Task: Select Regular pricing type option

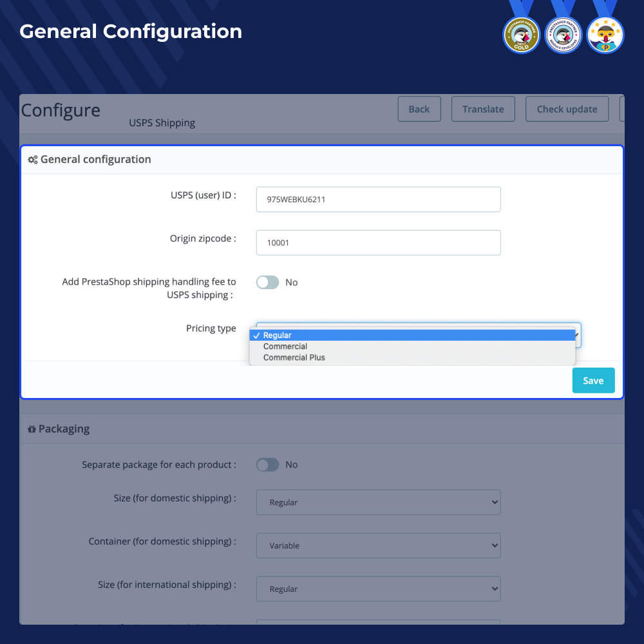Action: (412, 335)
